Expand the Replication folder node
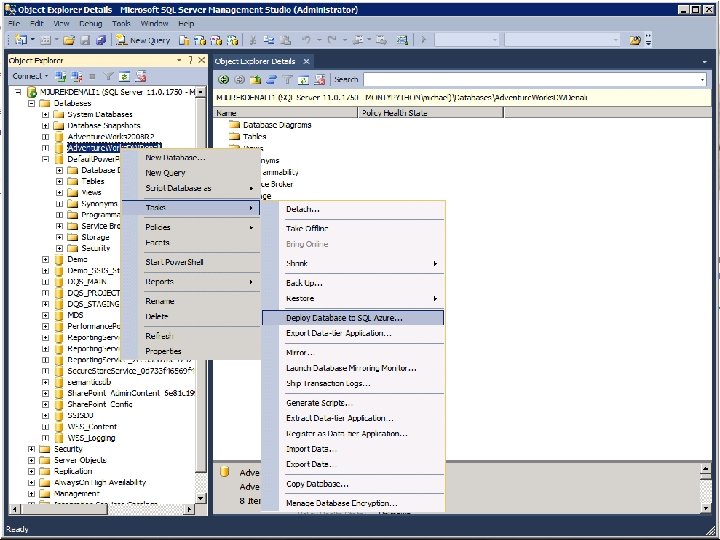 click(x=32, y=471)
